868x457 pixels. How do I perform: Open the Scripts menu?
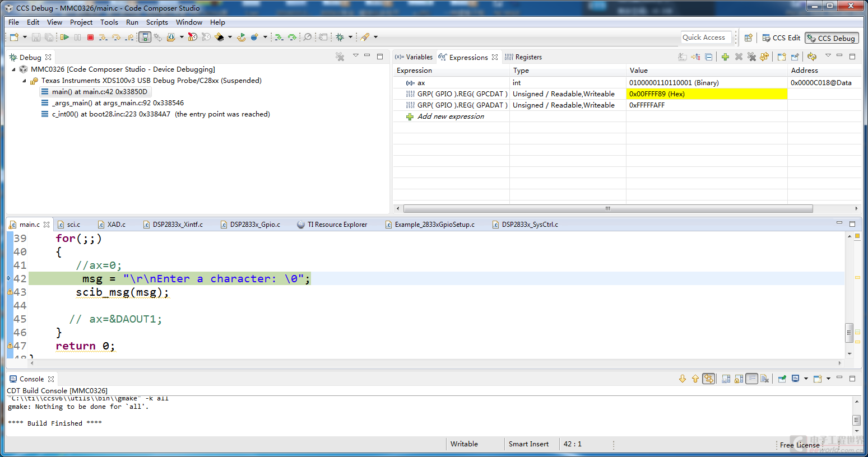click(157, 22)
